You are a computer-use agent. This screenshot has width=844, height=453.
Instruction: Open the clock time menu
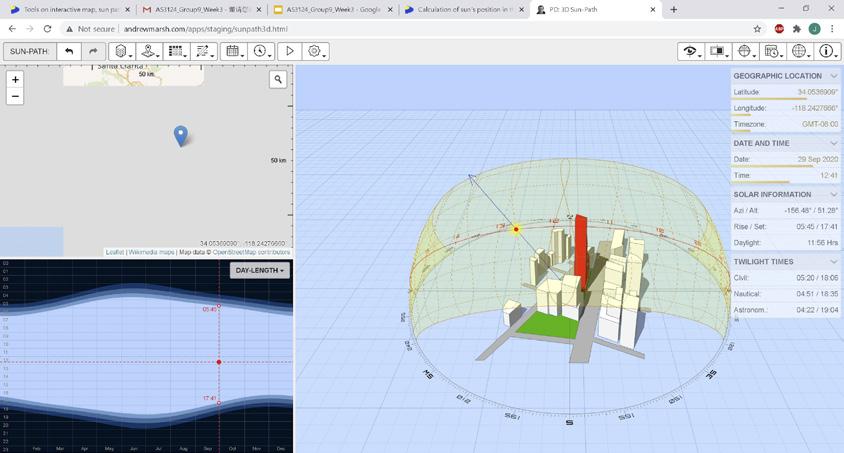pyautogui.click(x=262, y=51)
